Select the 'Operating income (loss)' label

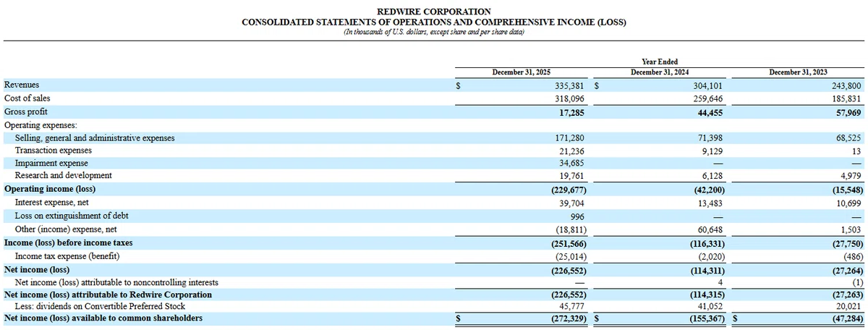coord(50,189)
